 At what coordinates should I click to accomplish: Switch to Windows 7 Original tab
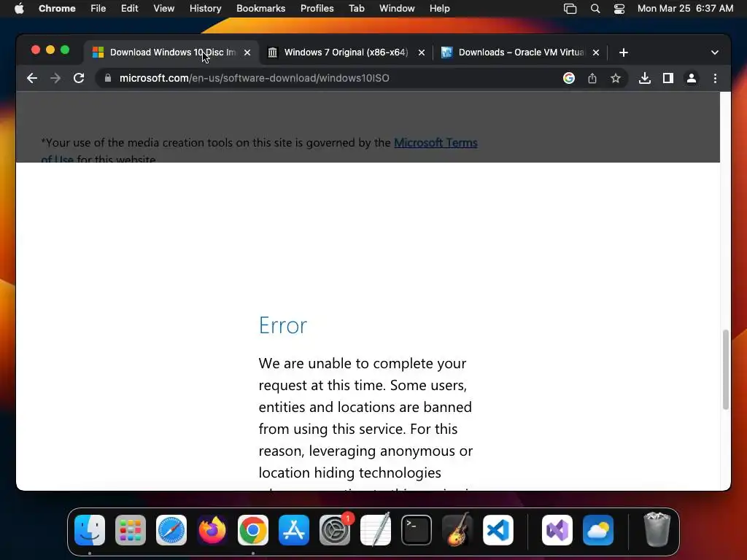(x=346, y=52)
